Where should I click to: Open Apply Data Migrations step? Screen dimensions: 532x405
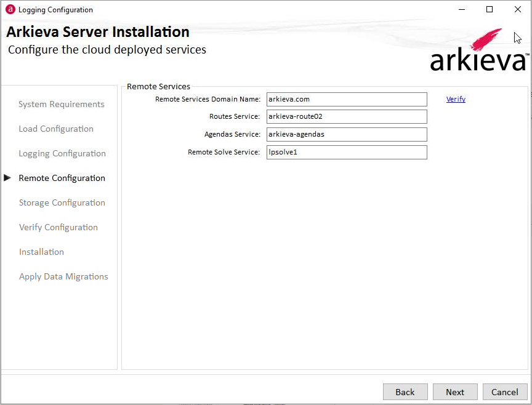click(63, 277)
